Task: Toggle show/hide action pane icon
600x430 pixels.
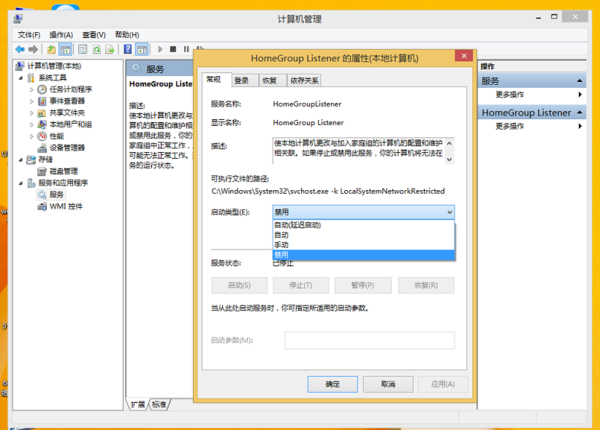Action: pos(142,49)
